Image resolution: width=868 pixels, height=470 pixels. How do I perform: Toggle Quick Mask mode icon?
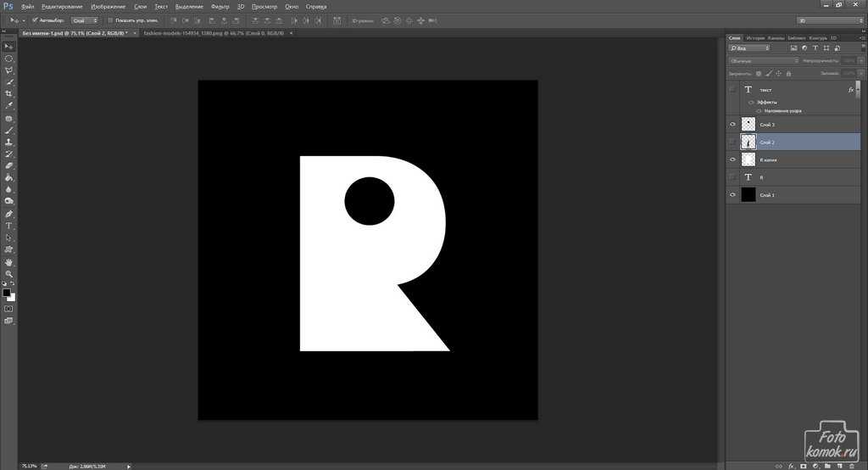tap(8, 309)
